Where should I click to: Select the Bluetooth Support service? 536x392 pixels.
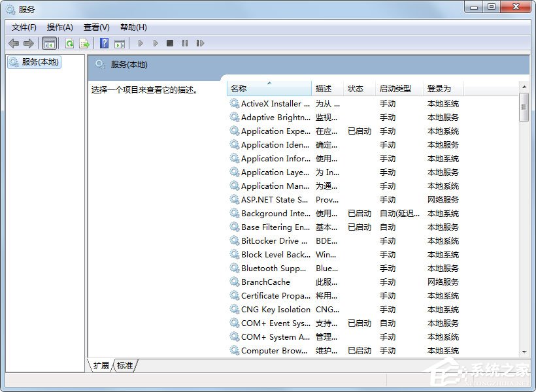tap(272, 268)
